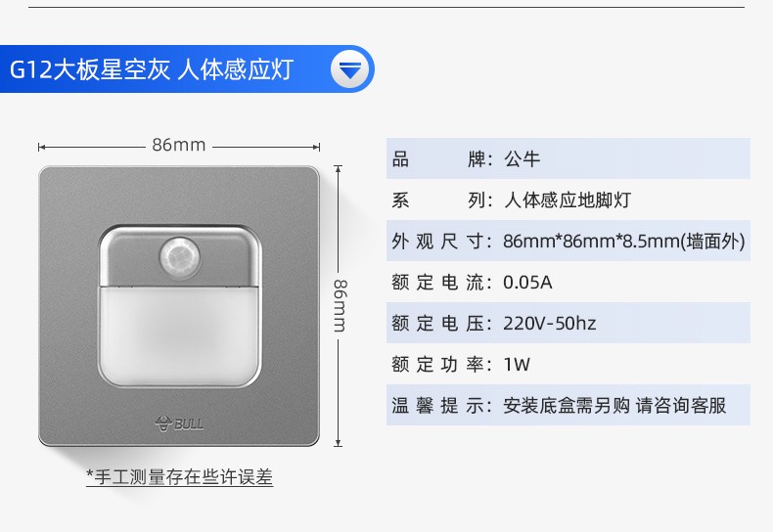The image size is (773, 532).
Task: Select the series value 人体感应地脚灯
Action: (x=568, y=200)
